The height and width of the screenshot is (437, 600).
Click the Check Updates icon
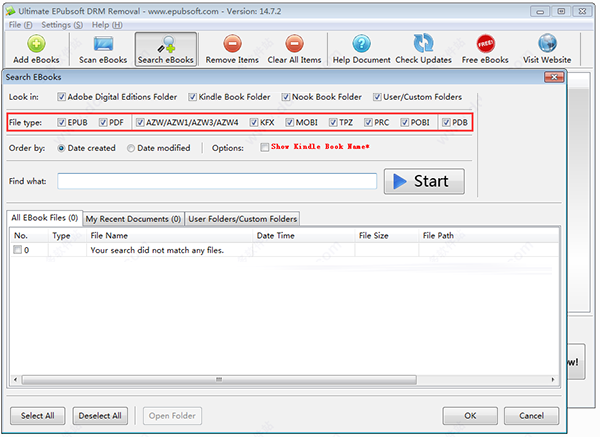click(x=423, y=43)
